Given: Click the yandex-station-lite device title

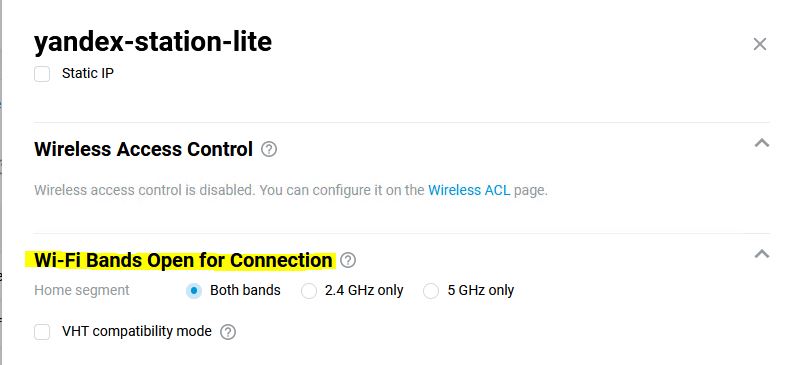Looking at the screenshot, I should click(153, 42).
